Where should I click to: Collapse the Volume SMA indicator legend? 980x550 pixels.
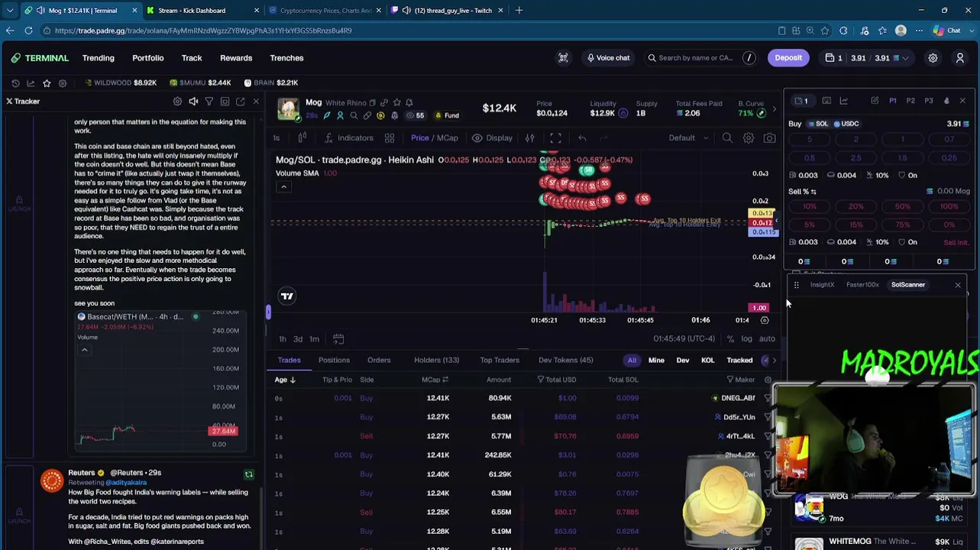pyautogui.click(x=283, y=187)
